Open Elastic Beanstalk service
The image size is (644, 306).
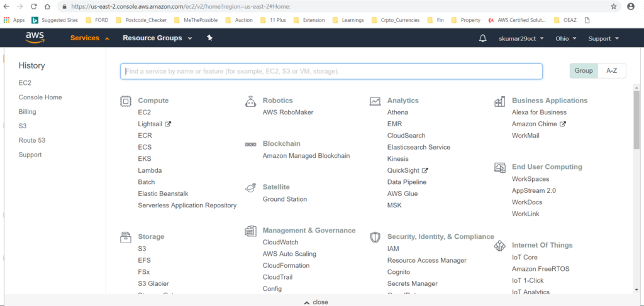coord(163,194)
